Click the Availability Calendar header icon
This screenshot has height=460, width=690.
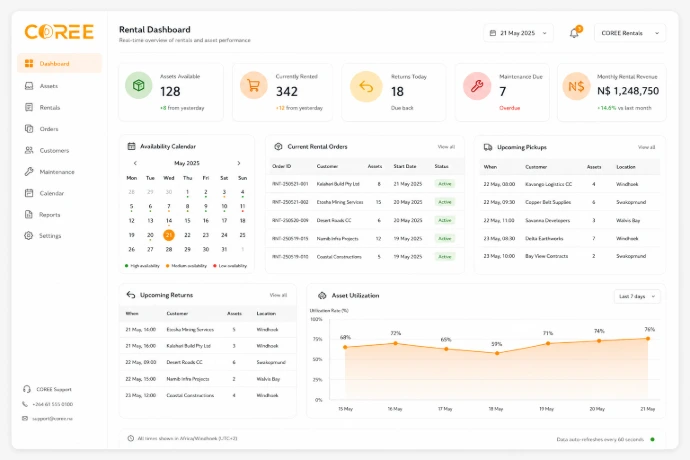(131, 146)
